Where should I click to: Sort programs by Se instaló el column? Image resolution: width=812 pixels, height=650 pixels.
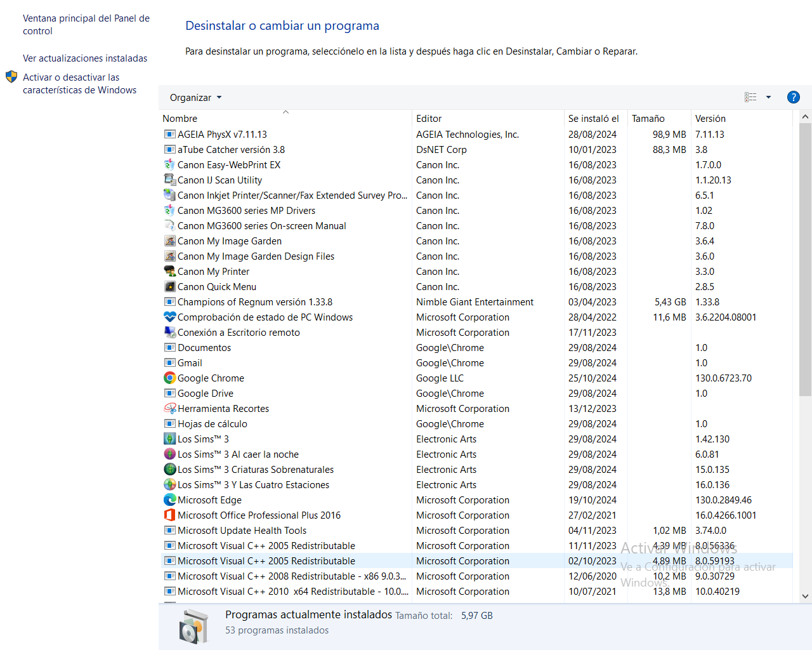pyautogui.click(x=595, y=119)
